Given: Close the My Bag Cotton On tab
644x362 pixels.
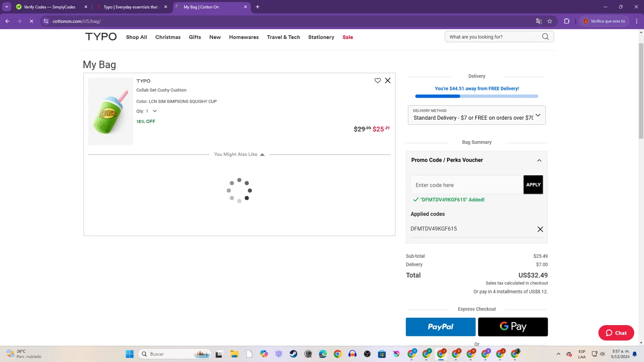Looking at the screenshot, I should tap(246, 7).
